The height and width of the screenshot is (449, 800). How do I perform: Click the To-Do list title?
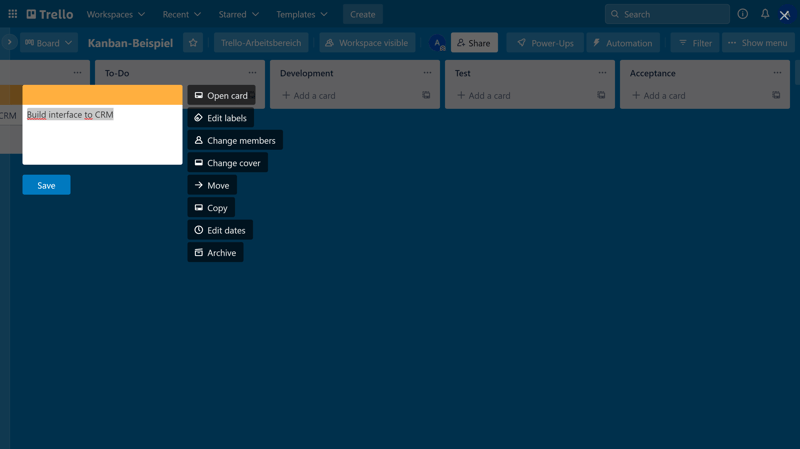(117, 73)
